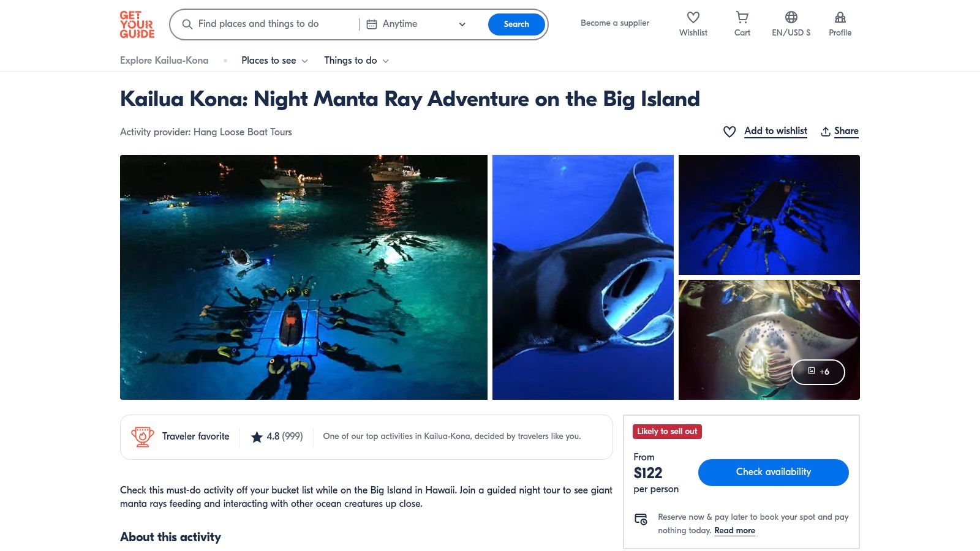The height and width of the screenshot is (551, 980).
Task: Open the large manta ray close-up photo
Action: (582, 277)
